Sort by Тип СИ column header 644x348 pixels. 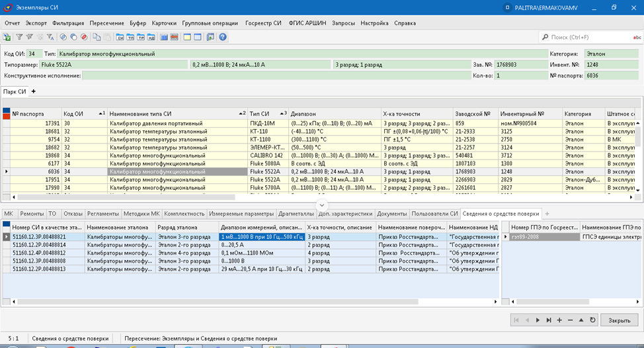click(268, 114)
